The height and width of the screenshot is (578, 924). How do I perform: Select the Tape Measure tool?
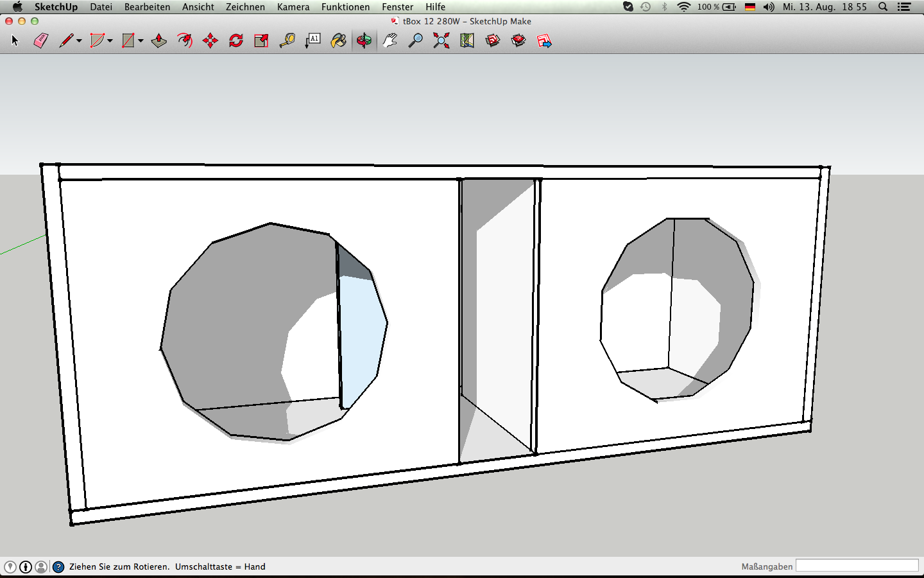[287, 40]
